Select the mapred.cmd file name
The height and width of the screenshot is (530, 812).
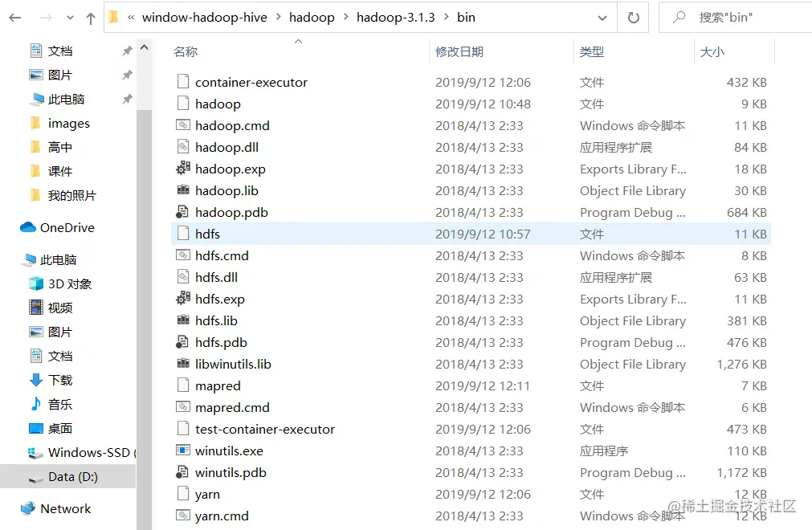pyautogui.click(x=233, y=408)
